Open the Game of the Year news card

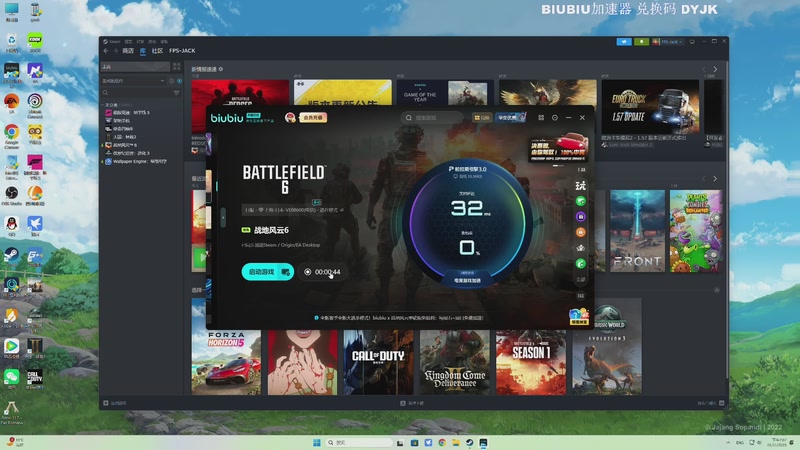[x=445, y=93]
